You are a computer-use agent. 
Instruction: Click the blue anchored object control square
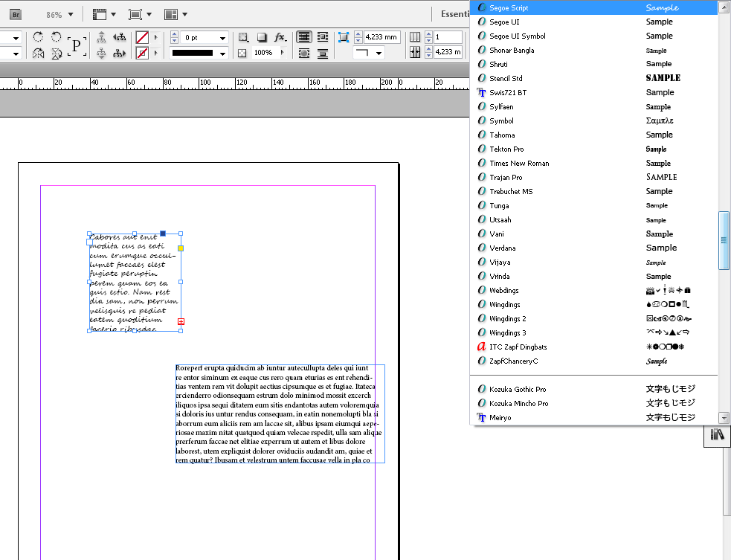163,233
